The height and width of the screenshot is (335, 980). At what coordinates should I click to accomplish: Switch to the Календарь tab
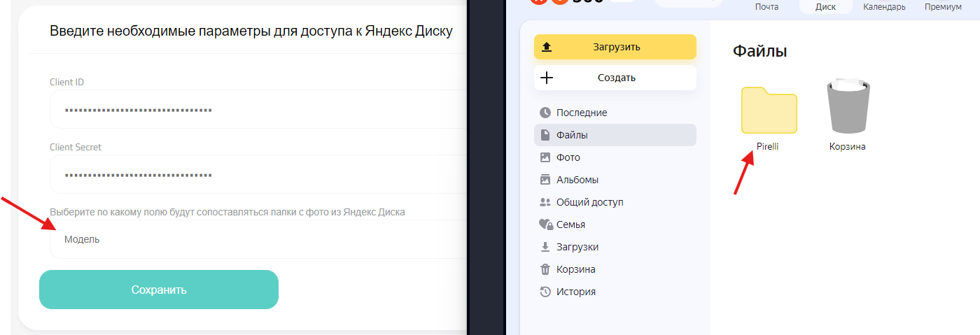(884, 7)
